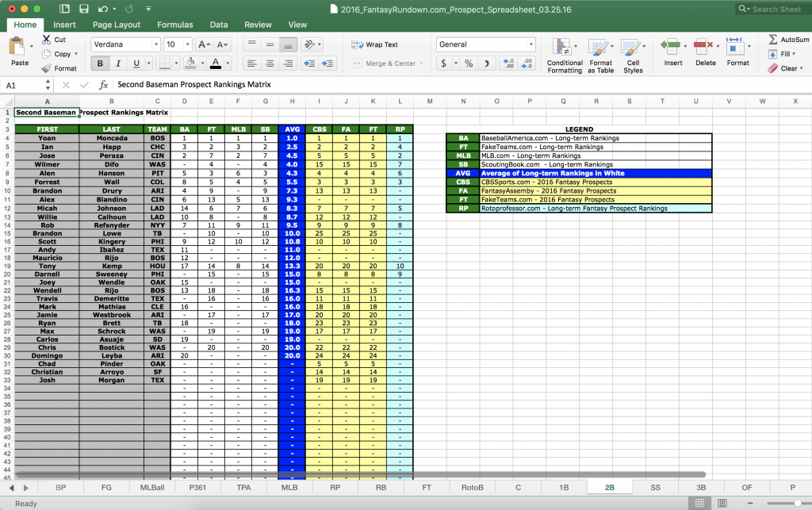The image size is (812, 510).
Task: Open the SS sheet tab
Action: (655, 487)
